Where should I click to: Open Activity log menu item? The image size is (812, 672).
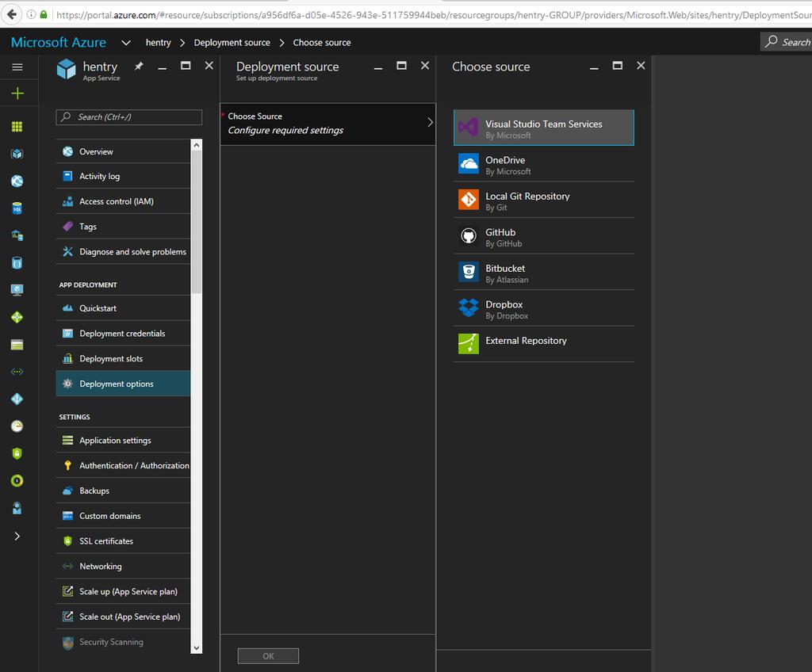pyautogui.click(x=123, y=176)
